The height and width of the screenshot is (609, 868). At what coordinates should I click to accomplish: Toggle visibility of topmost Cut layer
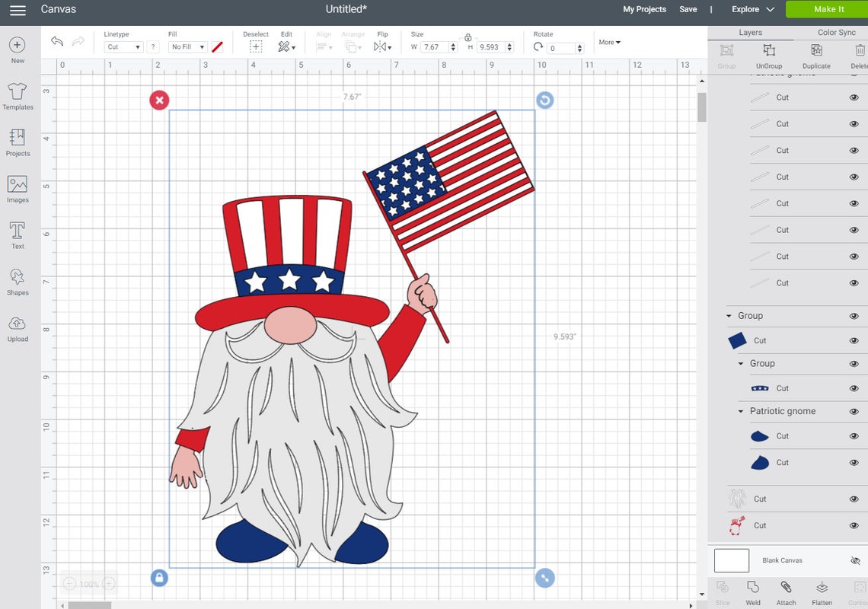854,97
